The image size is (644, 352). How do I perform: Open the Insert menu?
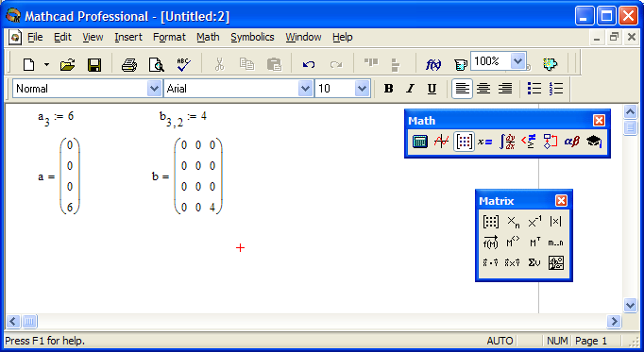(128, 38)
